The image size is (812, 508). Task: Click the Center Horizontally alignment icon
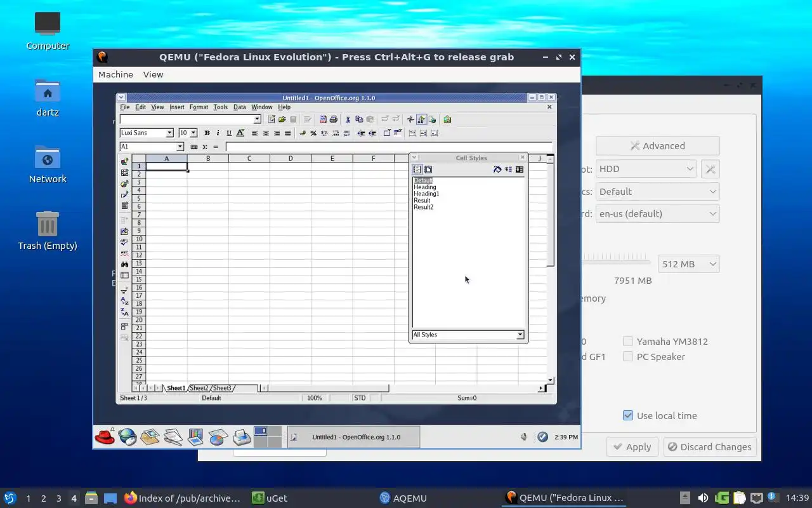(266, 133)
